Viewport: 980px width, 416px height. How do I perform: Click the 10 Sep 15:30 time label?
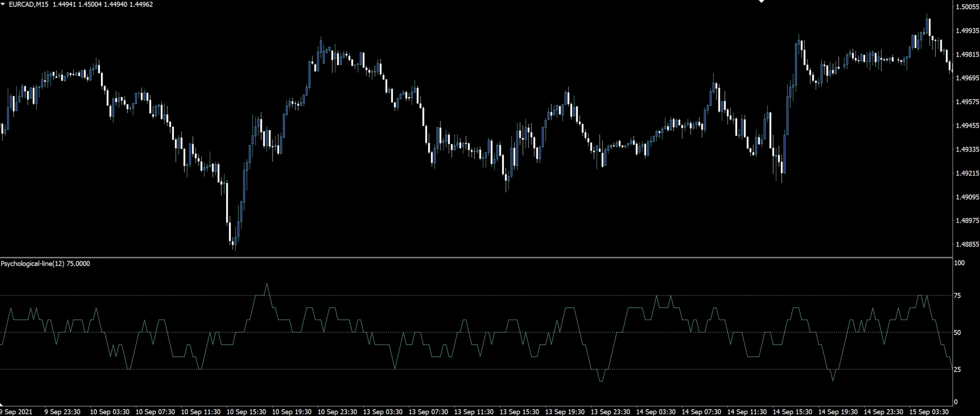click(246, 411)
